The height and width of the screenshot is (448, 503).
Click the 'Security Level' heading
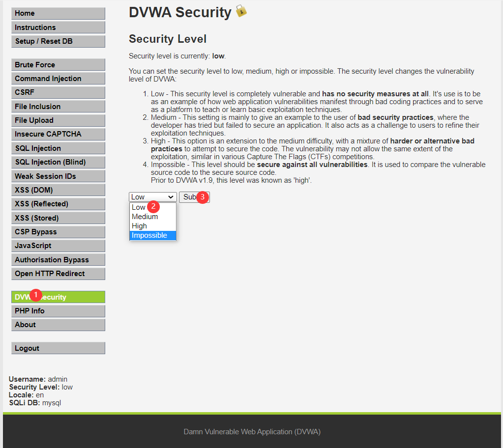[168, 39]
